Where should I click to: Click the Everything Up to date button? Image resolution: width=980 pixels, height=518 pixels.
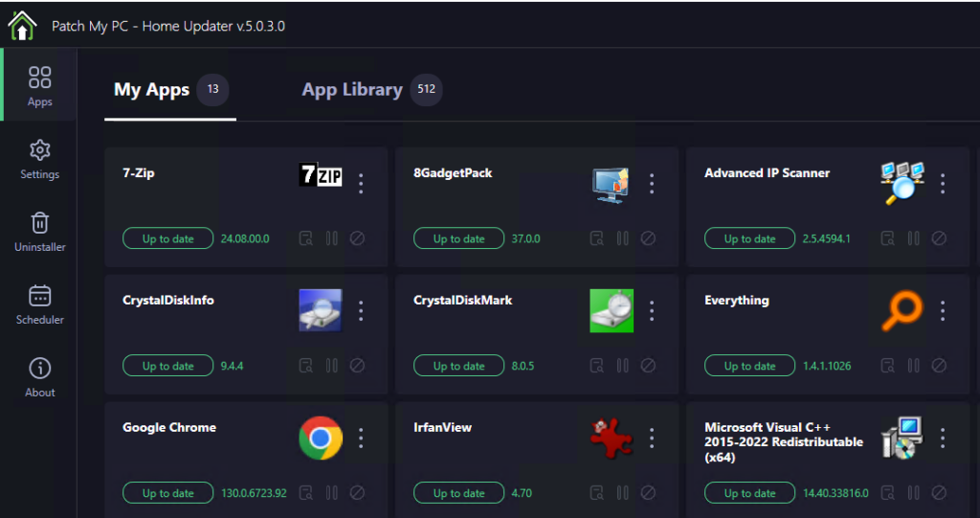click(750, 366)
